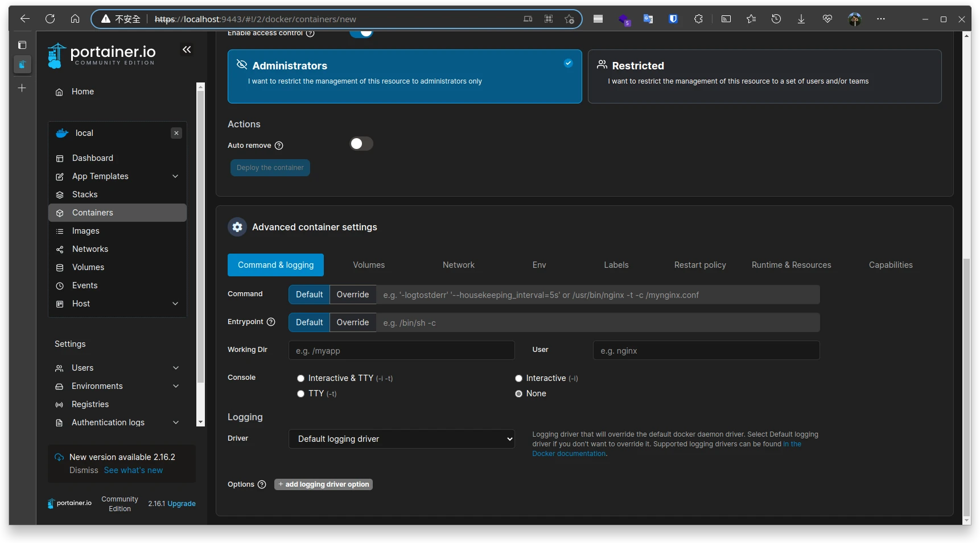
Task: Click the Home icon in sidebar
Action: tap(59, 92)
